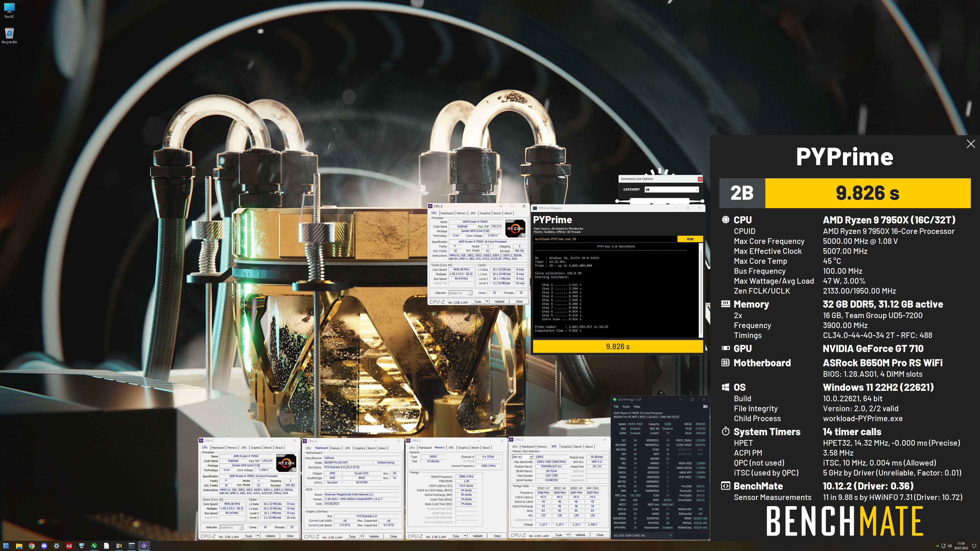The width and height of the screenshot is (980, 551).
Task: Select Memory tab in bottom-left CPU-Z window
Action: 232,448
